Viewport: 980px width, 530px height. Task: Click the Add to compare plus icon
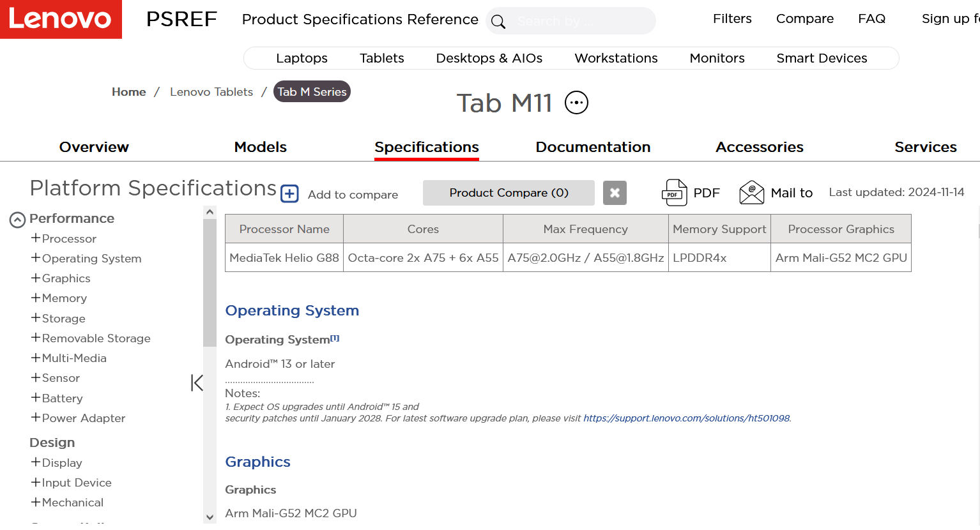pyautogui.click(x=290, y=193)
